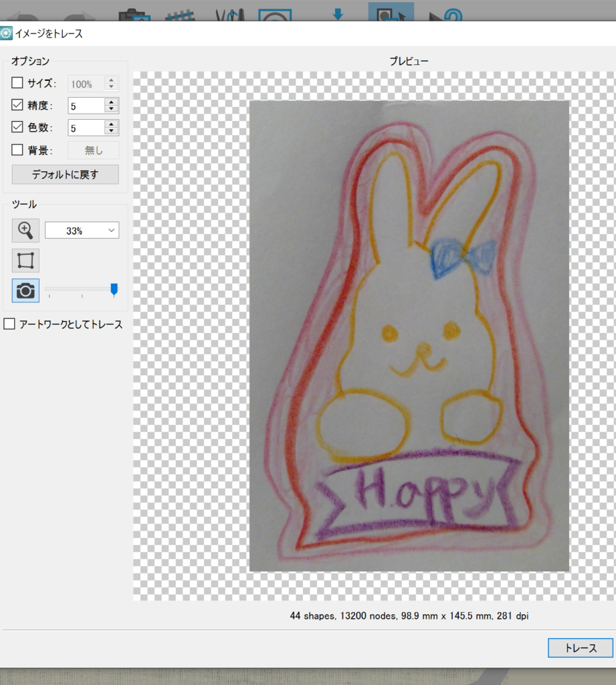Decrease 色数 value with down arrow
This screenshot has height=685, width=616.
pos(112,131)
